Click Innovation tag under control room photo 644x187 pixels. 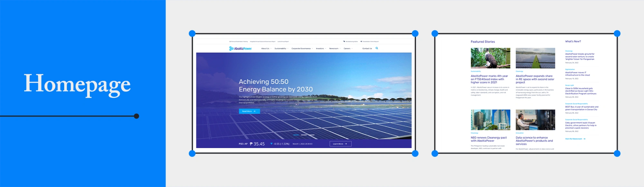pyautogui.click(x=519, y=133)
